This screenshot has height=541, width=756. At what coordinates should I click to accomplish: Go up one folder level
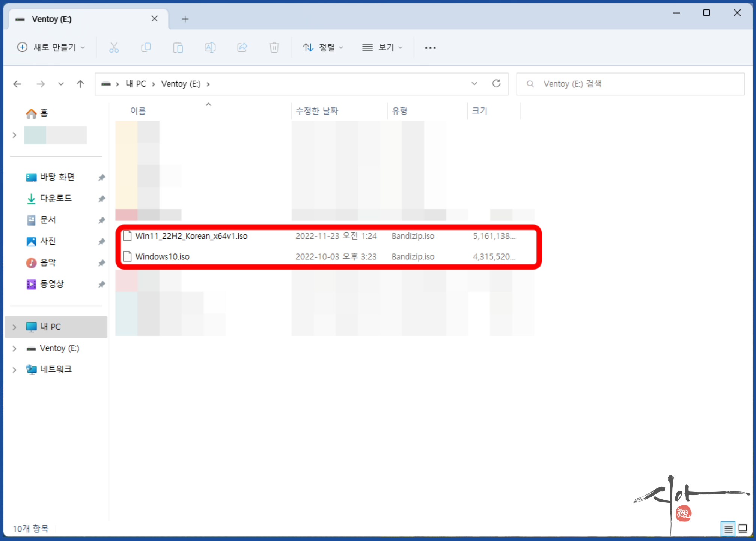pos(80,84)
